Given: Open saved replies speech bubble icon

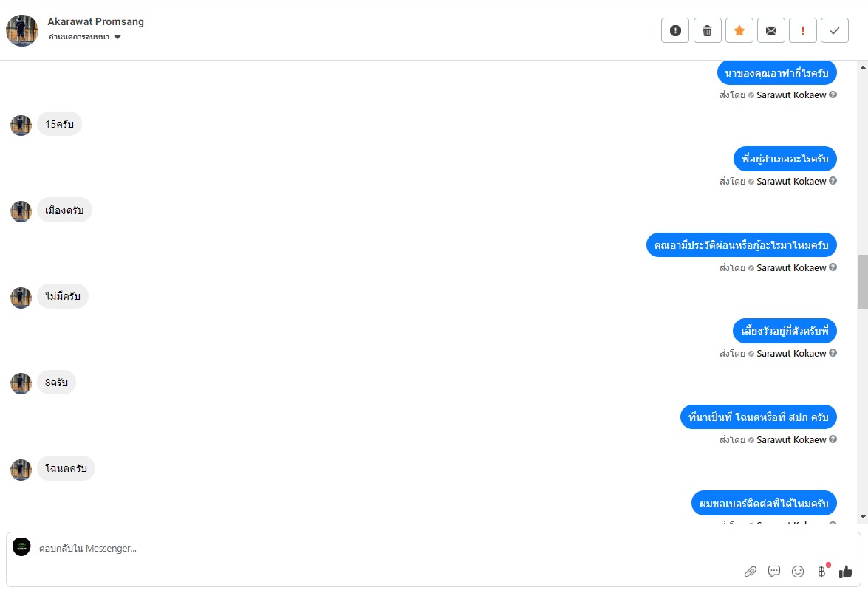Looking at the screenshot, I should tap(774, 571).
